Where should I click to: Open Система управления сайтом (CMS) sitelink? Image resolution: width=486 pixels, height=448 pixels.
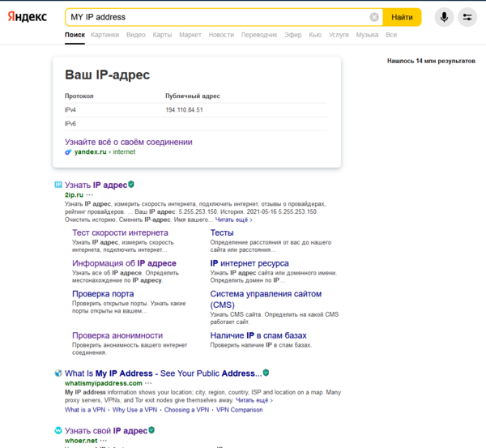(x=266, y=299)
